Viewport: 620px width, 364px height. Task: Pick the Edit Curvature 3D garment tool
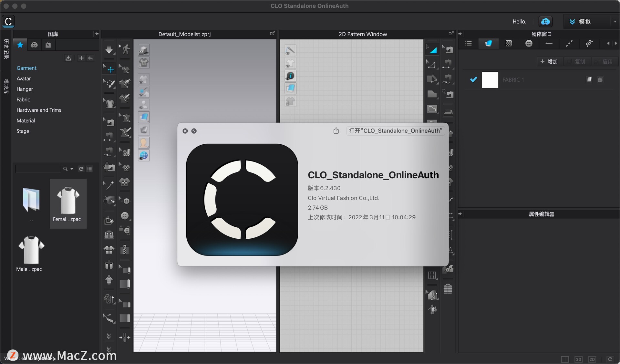tap(125, 68)
